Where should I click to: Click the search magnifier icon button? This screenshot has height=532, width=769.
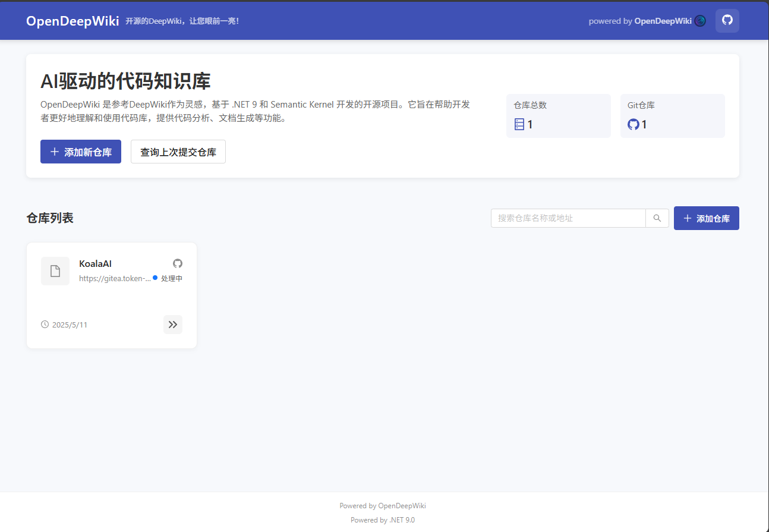pyautogui.click(x=657, y=218)
